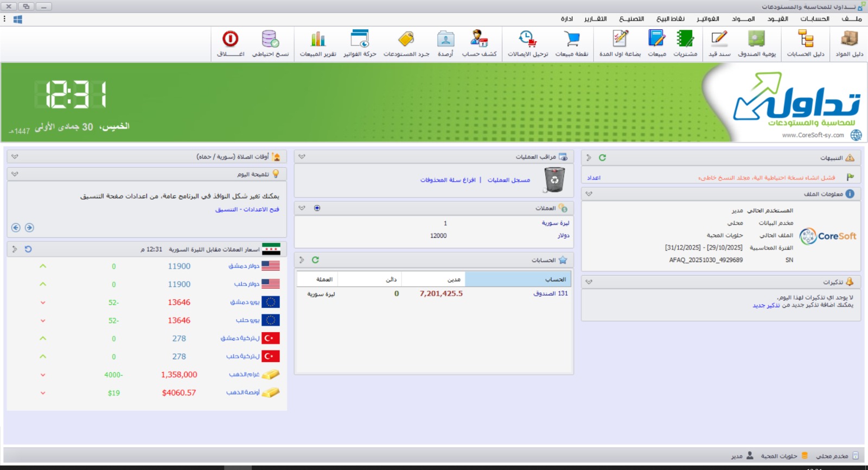Open دليل الحسابات (chart of accounts) icon
This screenshot has height=470, width=868.
tap(806, 43)
